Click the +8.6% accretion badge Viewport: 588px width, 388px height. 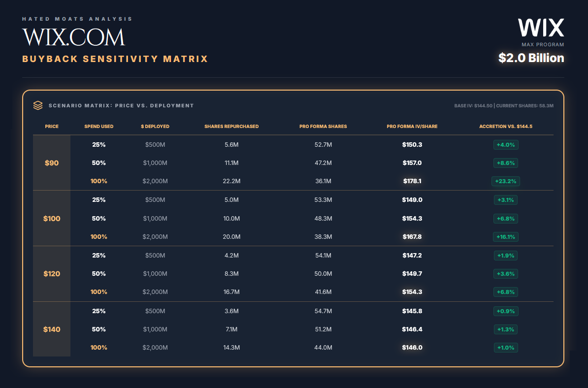pyautogui.click(x=505, y=163)
